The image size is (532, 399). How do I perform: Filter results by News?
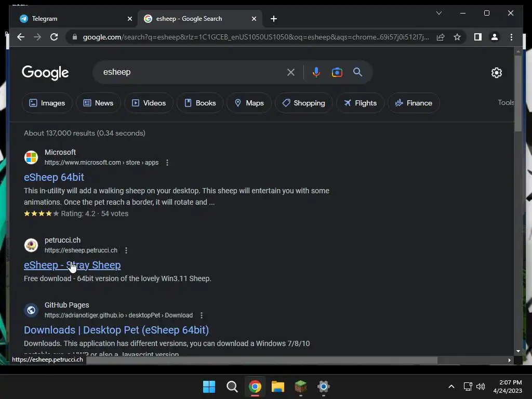pos(98,103)
